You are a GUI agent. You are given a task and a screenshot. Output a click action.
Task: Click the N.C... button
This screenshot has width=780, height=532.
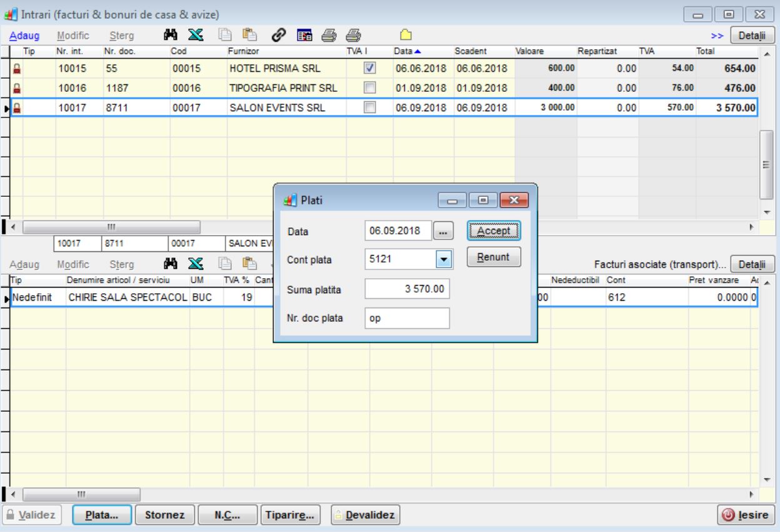pyautogui.click(x=227, y=516)
